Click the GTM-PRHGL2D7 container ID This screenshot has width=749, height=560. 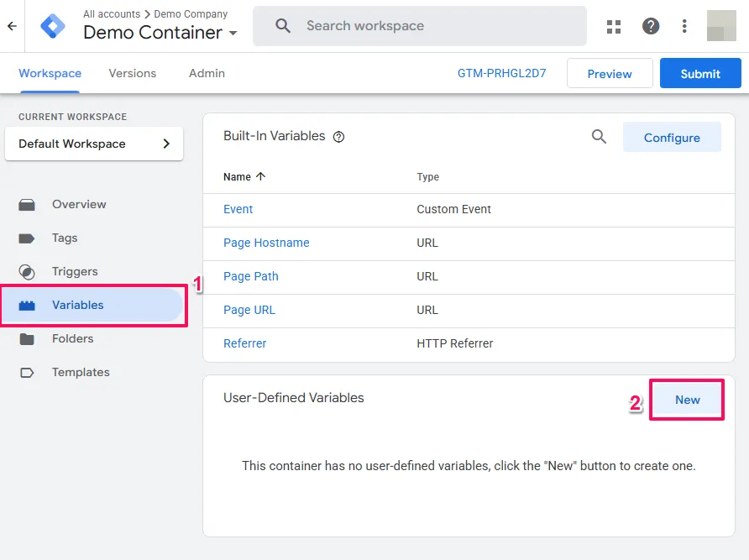[501, 73]
